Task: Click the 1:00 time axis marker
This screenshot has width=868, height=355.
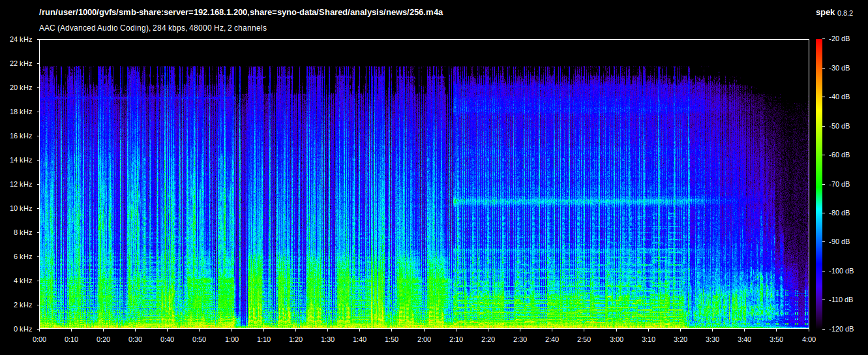Action: (x=232, y=340)
